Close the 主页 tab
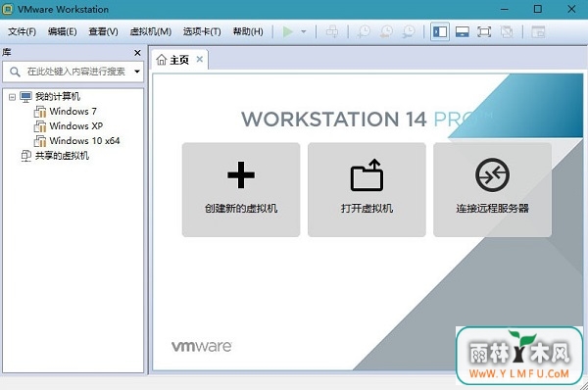588x390 pixels. (200, 59)
